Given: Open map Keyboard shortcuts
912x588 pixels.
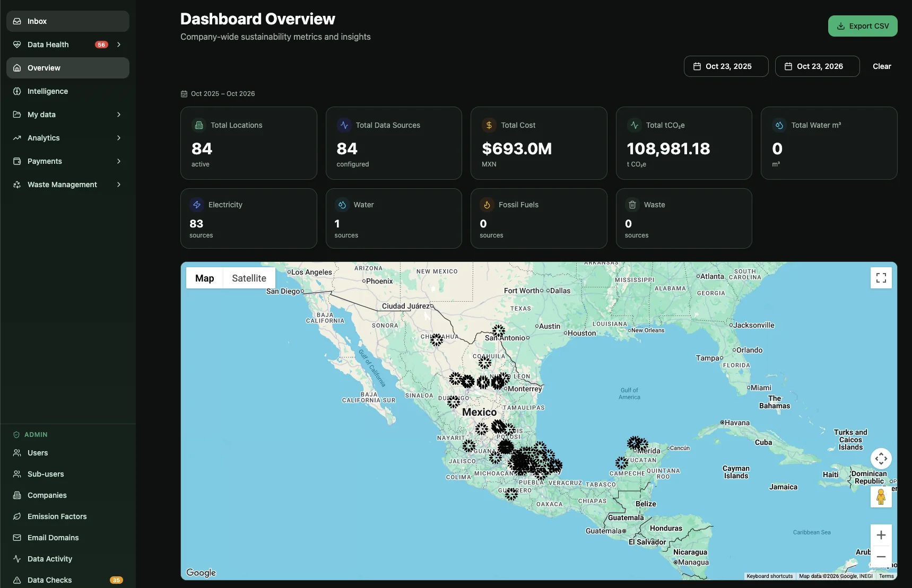Looking at the screenshot, I should [x=769, y=576].
